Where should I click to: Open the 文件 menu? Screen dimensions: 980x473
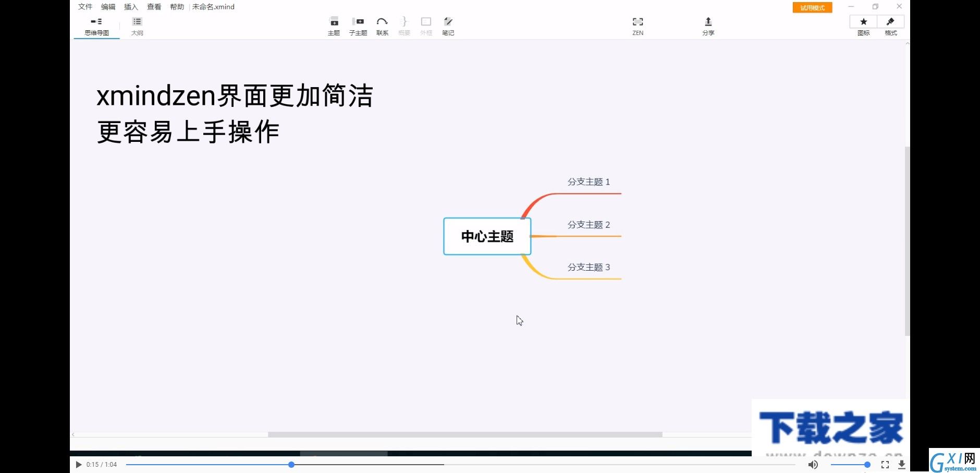click(x=85, y=7)
